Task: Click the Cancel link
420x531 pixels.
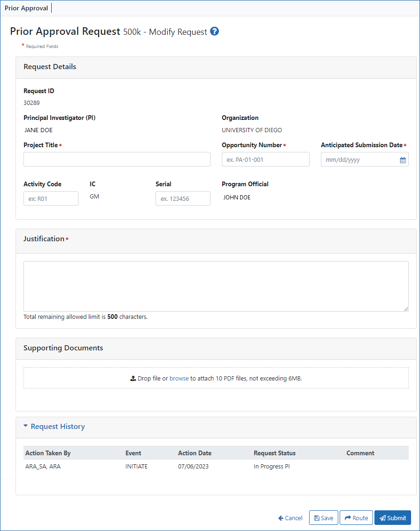Action: click(290, 518)
